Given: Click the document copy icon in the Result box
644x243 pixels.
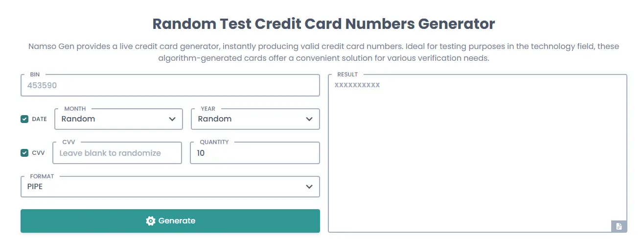Looking at the screenshot, I should click(x=619, y=226).
